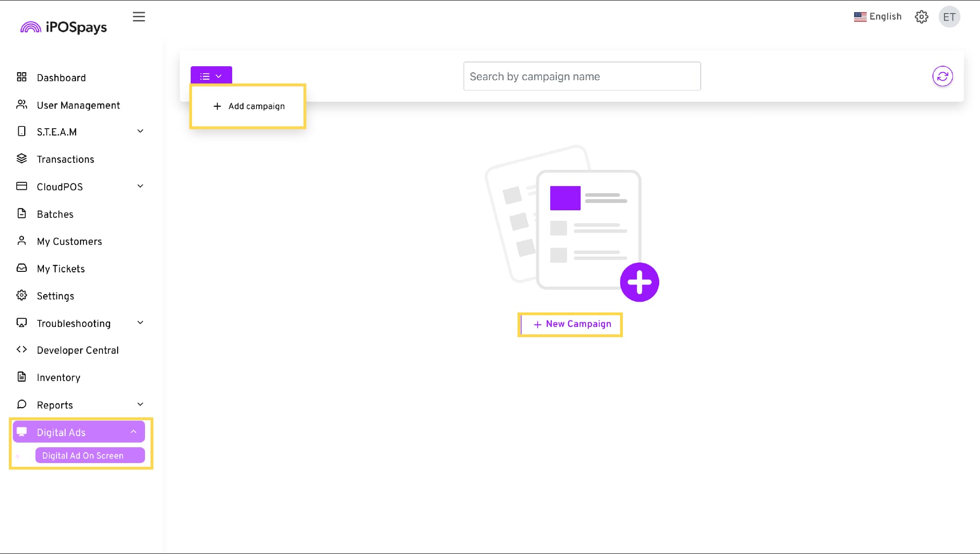Click the refresh campaigns icon
Image resolution: width=980 pixels, height=554 pixels.
942,76
